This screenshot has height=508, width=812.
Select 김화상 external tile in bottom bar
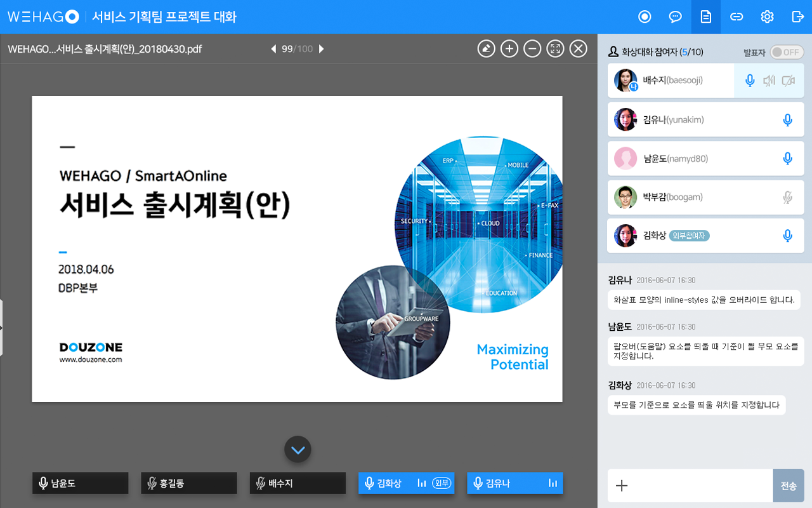(x=406, y=483)
